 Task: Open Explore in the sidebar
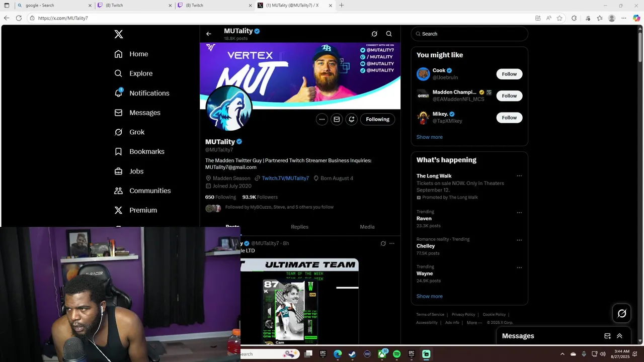pos(133,73)
